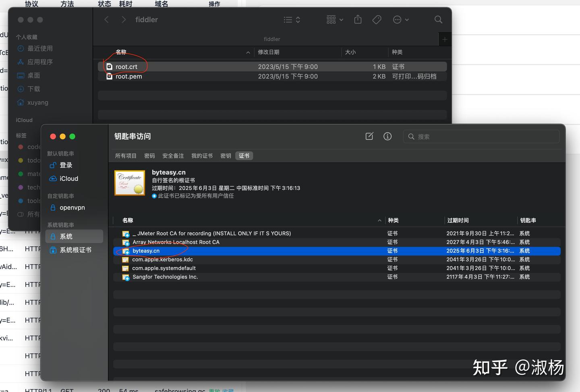Sort certificates by 名称 column
The height and width of the screenshot is (392, 580).
128,220
